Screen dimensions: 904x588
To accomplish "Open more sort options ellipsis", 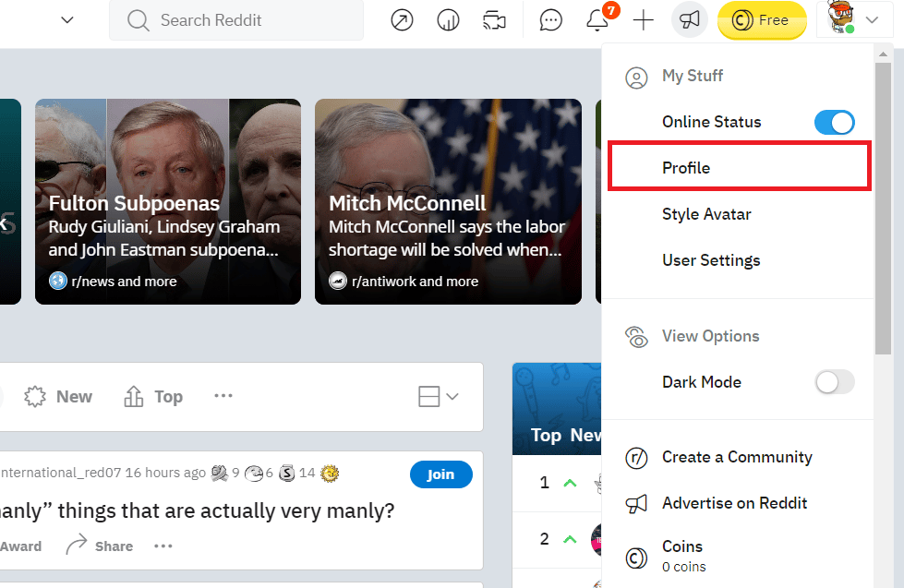I will [x=223, y=395].
